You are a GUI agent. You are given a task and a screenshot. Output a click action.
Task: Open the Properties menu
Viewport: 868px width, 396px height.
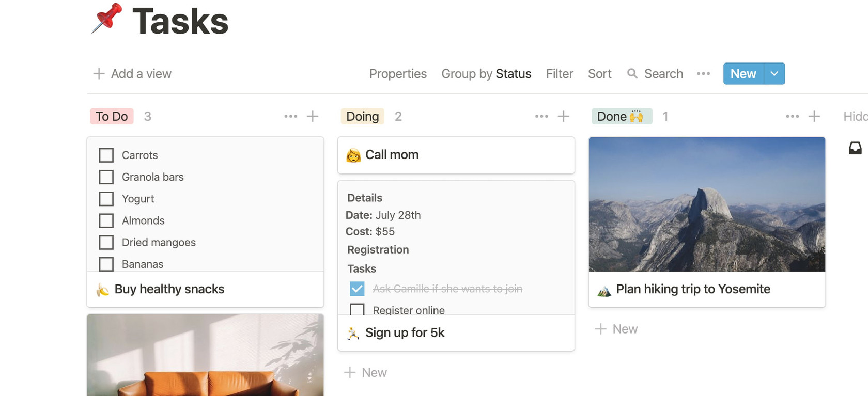point(398,74)
